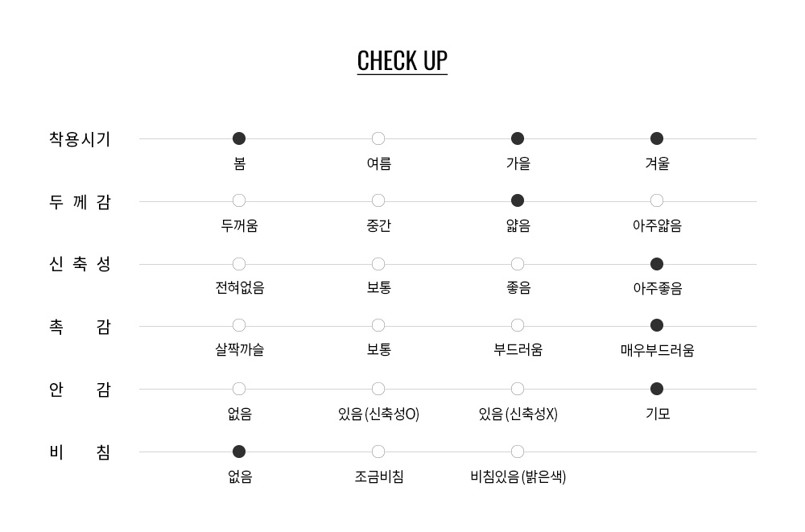Click the CHECK UP heading
This screenshot has width=805, height=532.
(x=402, y=61)
